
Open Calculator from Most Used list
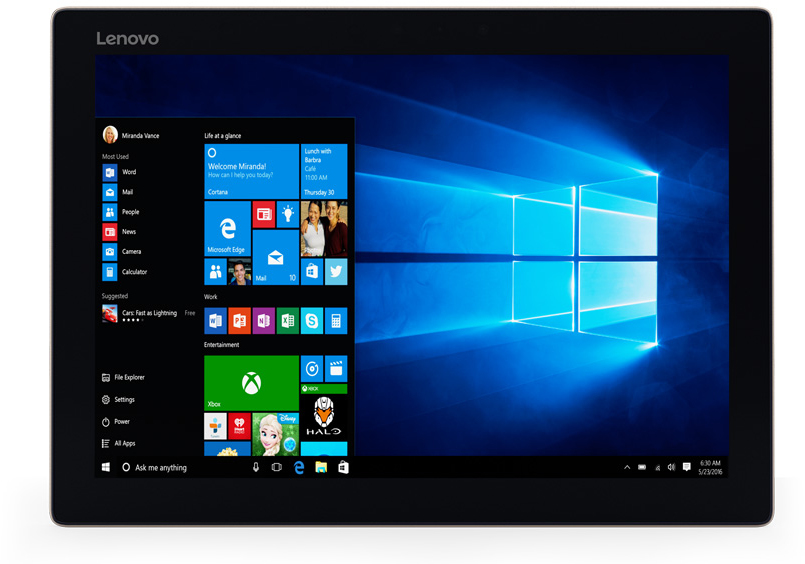125,271
